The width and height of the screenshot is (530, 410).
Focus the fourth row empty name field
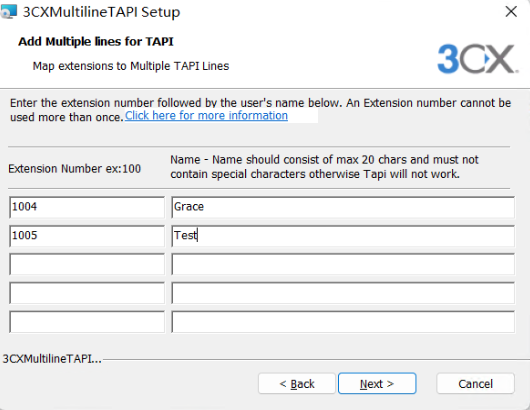tap(343, 293)
